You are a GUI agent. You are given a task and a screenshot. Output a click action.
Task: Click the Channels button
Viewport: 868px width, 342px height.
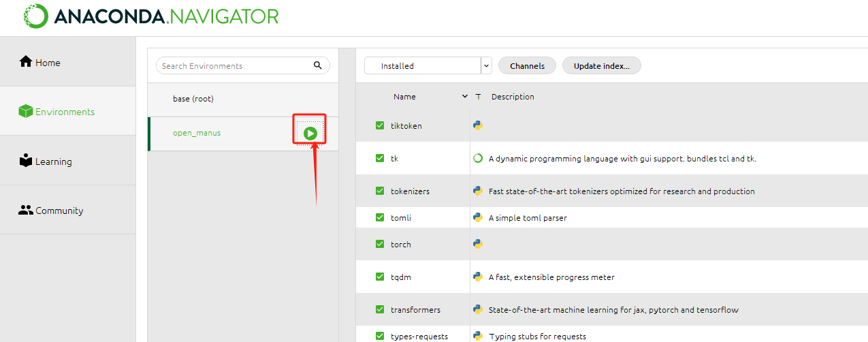(x=527, y=66)
